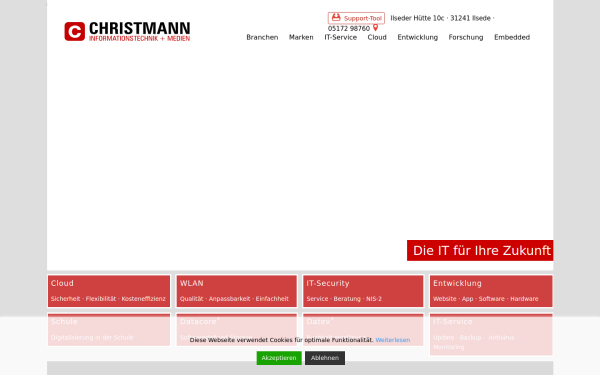Click the Die IT für Ihre Zukunft banner

(x=480, y=250)
